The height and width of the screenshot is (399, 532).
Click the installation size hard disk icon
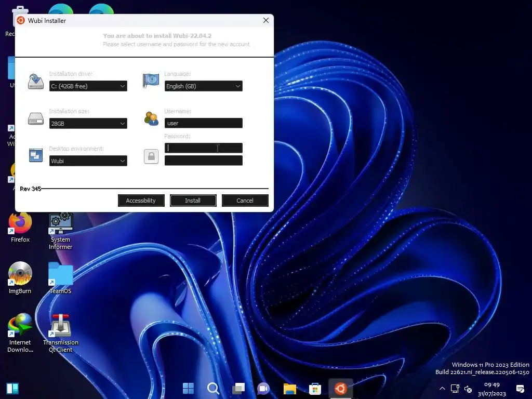click(x=36, y=119)
